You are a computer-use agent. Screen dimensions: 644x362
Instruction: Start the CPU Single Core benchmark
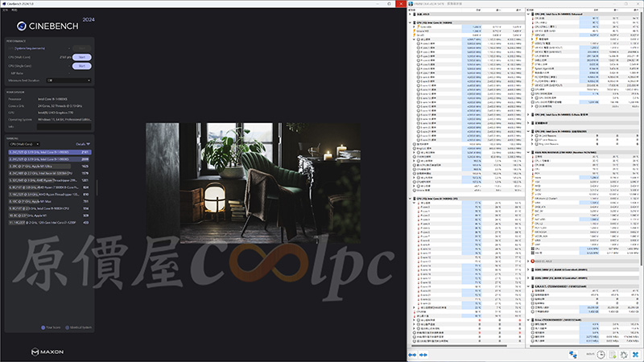coord(82,66)
